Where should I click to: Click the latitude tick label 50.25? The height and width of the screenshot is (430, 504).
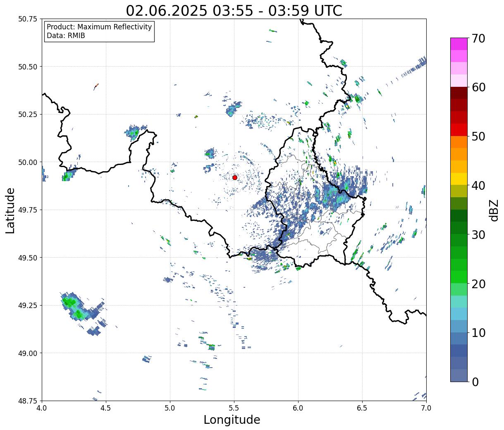click(27, 115)
